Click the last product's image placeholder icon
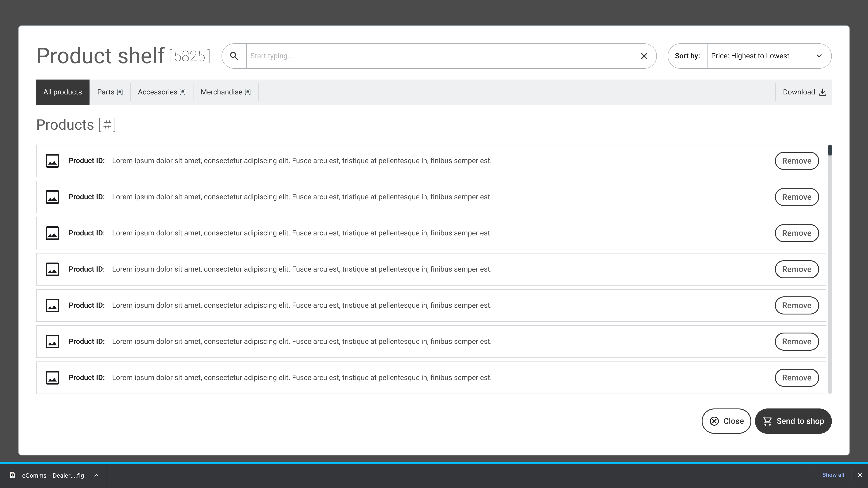868x488 pixels. (52, 378)
